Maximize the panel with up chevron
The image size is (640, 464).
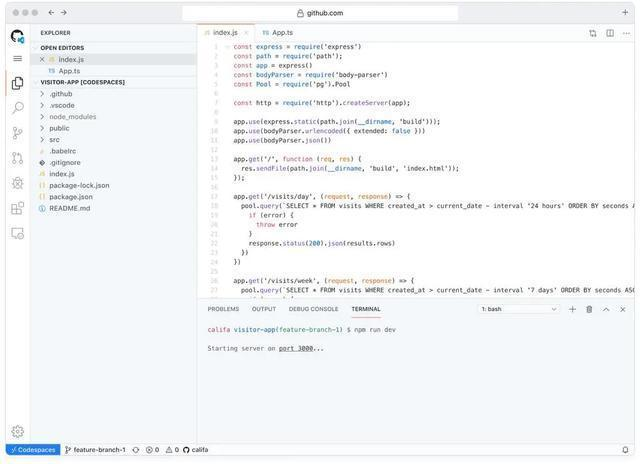coord(606,309)
